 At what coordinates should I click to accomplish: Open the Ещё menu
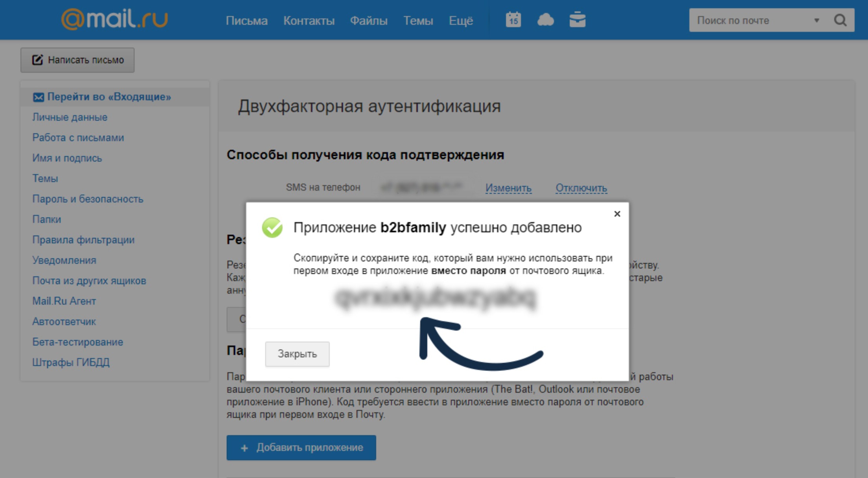tap(461, 20)
